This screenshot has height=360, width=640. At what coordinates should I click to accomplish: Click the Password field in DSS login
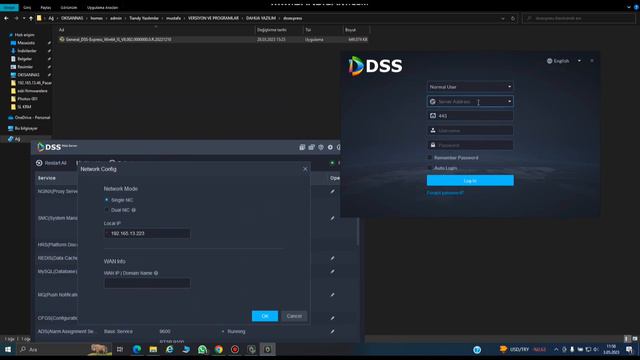[x=470, y=145]
